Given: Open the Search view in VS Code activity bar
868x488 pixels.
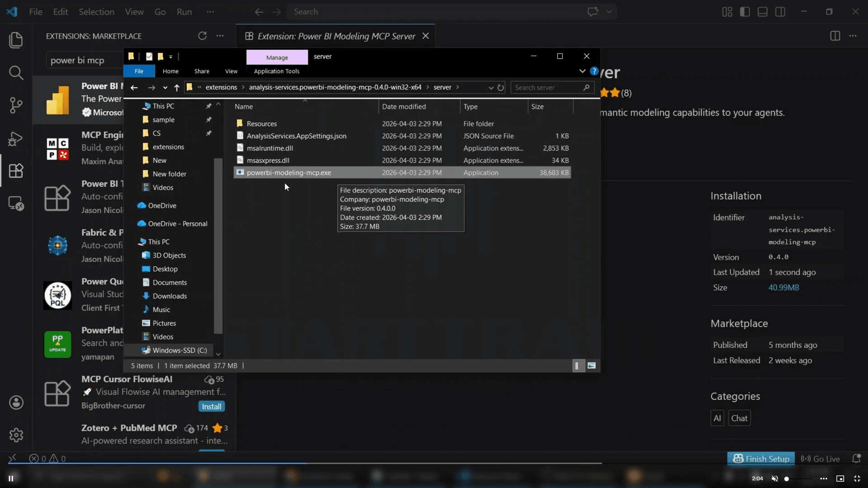Looking at the screenshot, I should click(x=16, y=72).
